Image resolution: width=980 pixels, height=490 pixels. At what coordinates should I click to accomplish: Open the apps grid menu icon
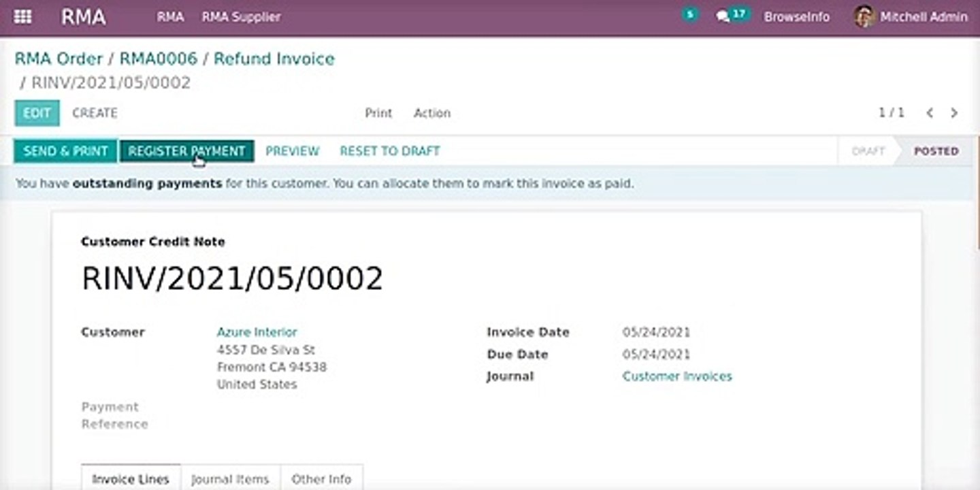coord(22,17)
